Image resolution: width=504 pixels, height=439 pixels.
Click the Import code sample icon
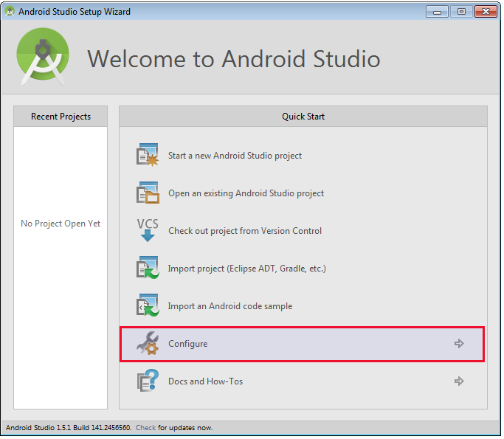pyautogui.click(x=148, y=305)
